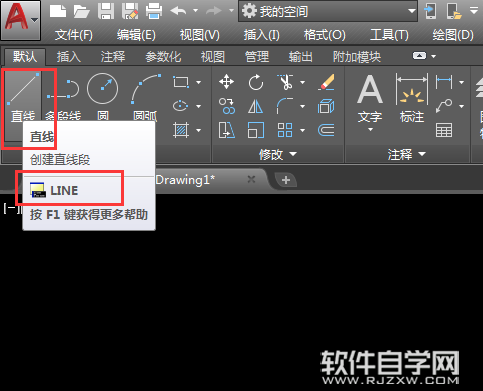Click the Move tool icon
The width and height of the screenshot is (483, 391).
pyautogui.click(x=226, y=82)
